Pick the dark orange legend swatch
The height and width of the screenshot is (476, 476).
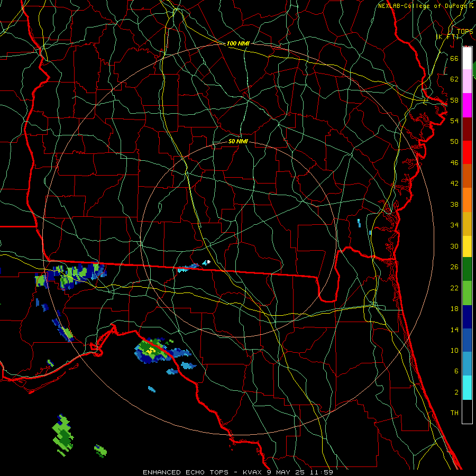pyautogui.click(x=467, y=176)
